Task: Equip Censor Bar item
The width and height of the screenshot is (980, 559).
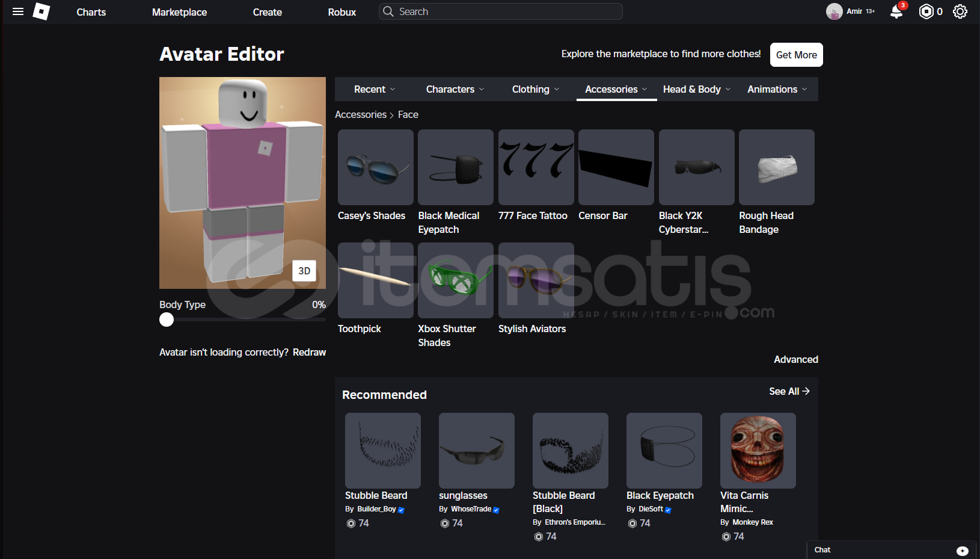Action: tap(616, 167)
